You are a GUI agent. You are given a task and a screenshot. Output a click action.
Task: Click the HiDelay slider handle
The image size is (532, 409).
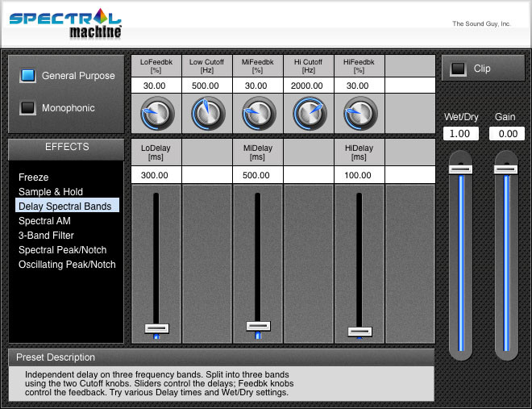(360, 332)
